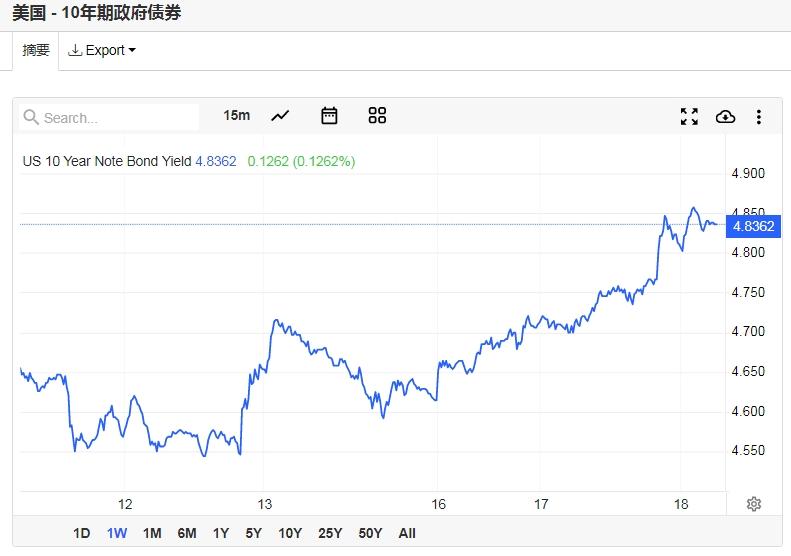Click the cloud download icon
Image resolution: width=791 pixels, height=556 pixels.
pyautogui.click(x=725, y=117)
